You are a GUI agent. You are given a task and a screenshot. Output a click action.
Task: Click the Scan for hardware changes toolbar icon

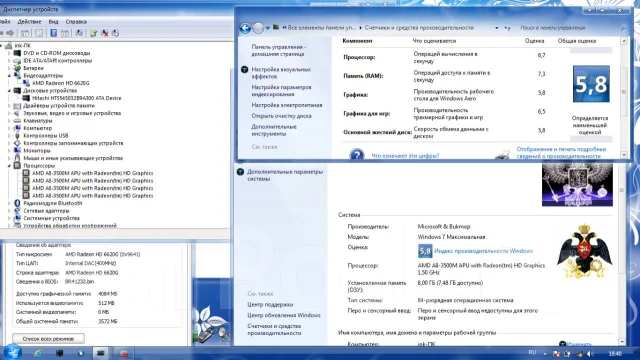click(x=79, y=33)
